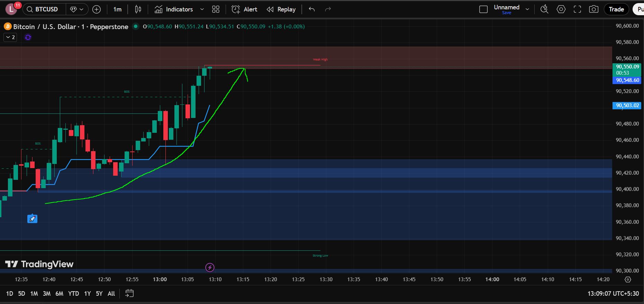Enter fullscreen mode
Viewport: 644px width, 304px height.
(577, 9)
